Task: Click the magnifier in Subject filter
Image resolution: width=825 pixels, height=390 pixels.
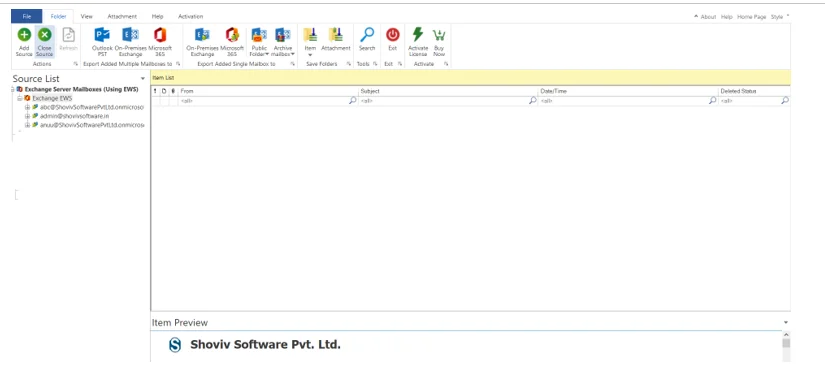Action: click(x=532, y=100)
